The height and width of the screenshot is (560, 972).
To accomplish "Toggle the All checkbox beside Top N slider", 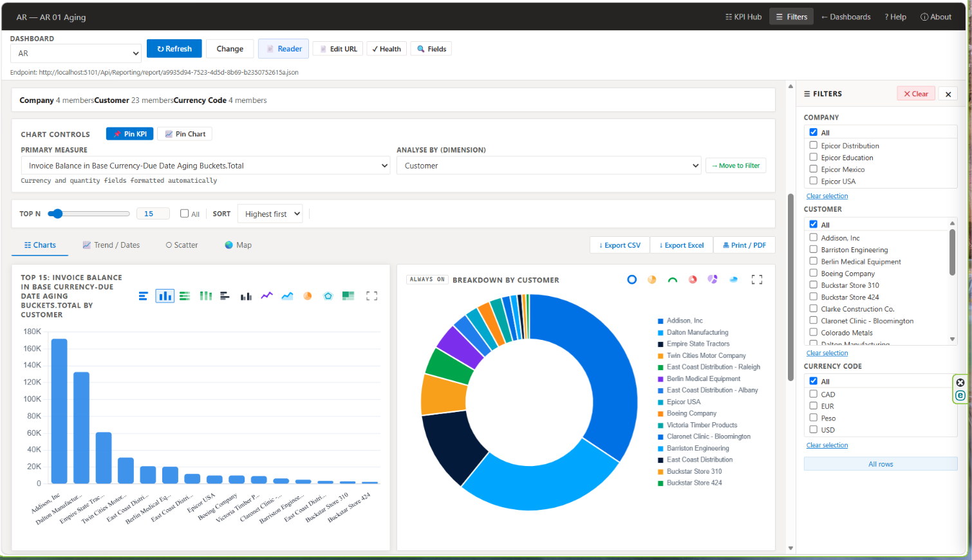I will pos(185,214).
